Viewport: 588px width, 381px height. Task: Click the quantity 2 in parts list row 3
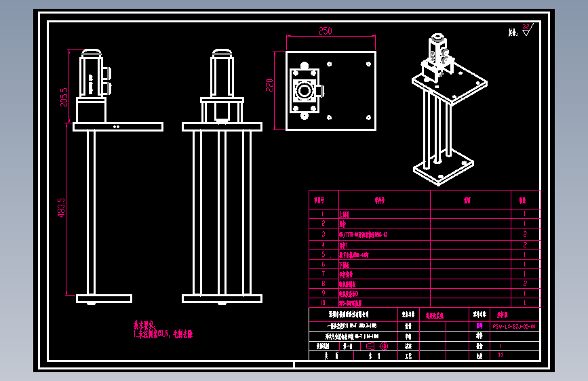pyautogui.click(x=525, y=234)
